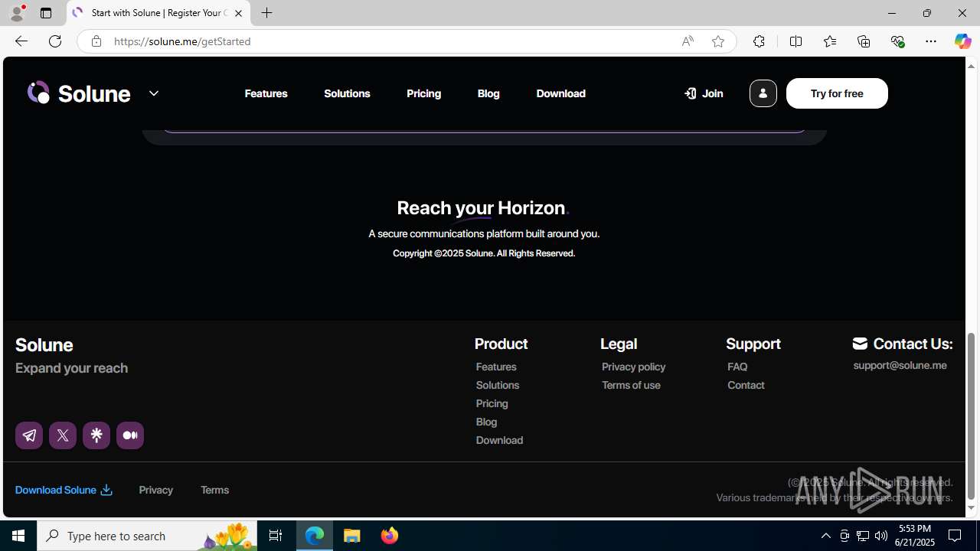Image resolution: width=980 pixels, height=551 pixels.
Task: Click the taskbar clock showing 5:53 PM
Action: click(x=916, y=536)
